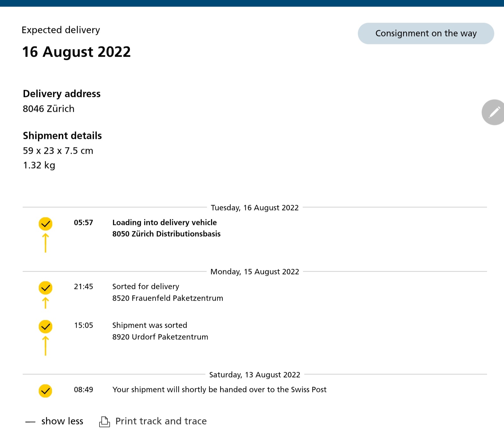Click the pencil edit icon
This screenshot has height=444, width=504.
pyautogui.click(x=494, y=112)
